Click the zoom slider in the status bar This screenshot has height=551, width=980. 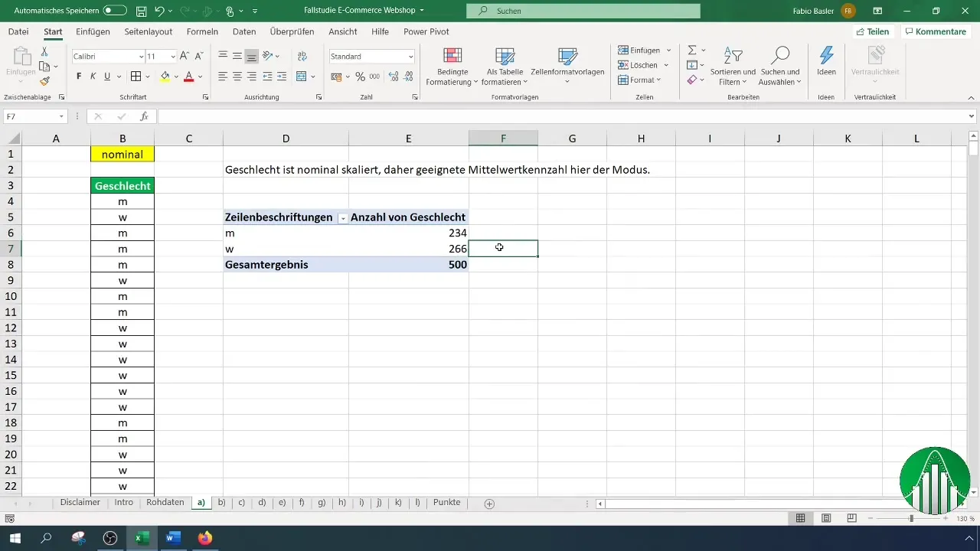(910, 518)
